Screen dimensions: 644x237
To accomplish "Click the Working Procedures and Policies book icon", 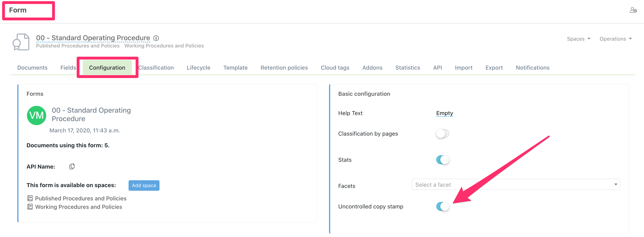I will point(30,207).
